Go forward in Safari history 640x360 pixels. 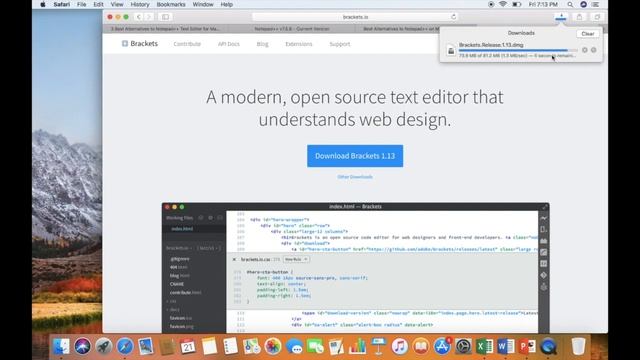pyautogui.click(x=149, y=17)
